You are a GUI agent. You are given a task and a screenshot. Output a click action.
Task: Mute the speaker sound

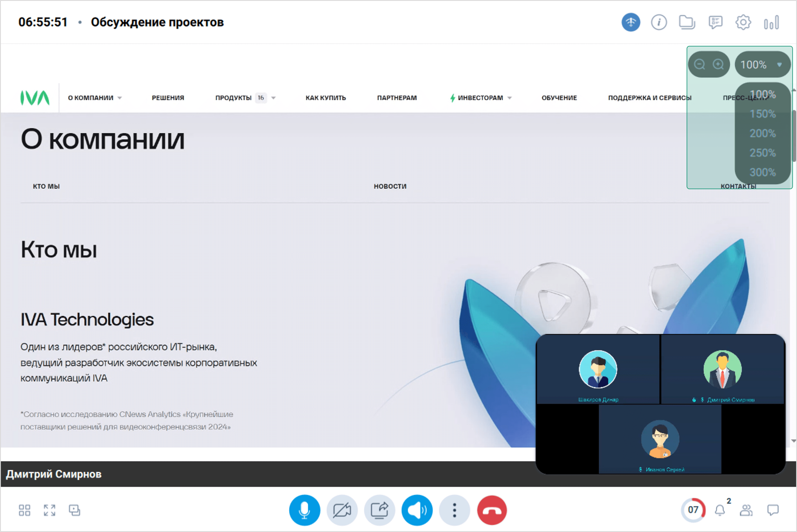(x=417, y=510)
